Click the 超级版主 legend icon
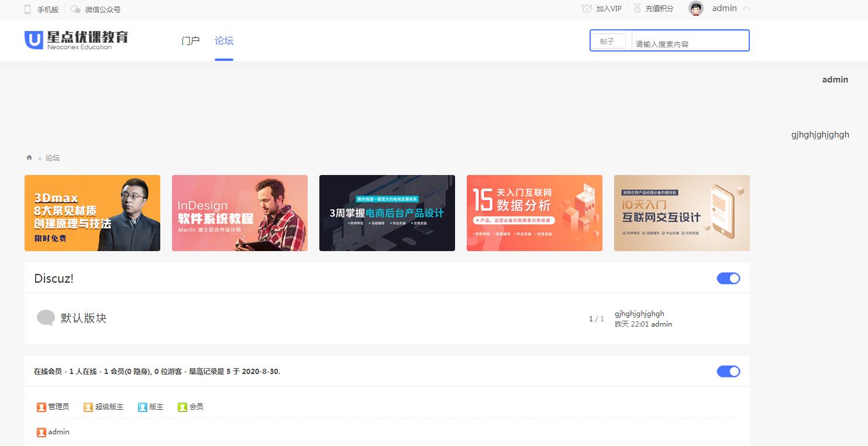Viewport: 868px width, 446px height. pos(88,407)
